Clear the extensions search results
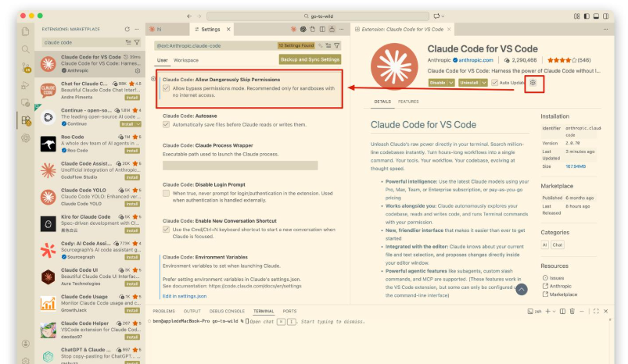This screenshot has height=364, width=628. [x=128, y=42]
